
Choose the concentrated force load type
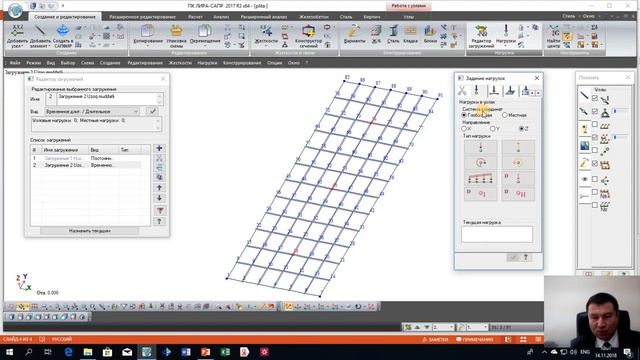click(x=480, y=147)
